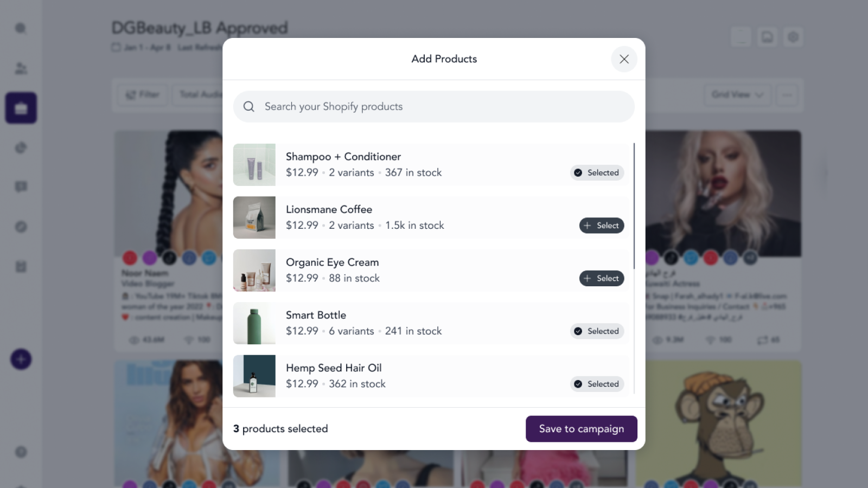Click the purple plus sidebar button

click(x=21, y=359)
